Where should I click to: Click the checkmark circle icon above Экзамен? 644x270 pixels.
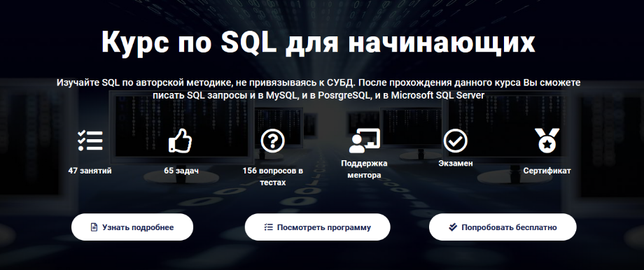click(456, 141)
